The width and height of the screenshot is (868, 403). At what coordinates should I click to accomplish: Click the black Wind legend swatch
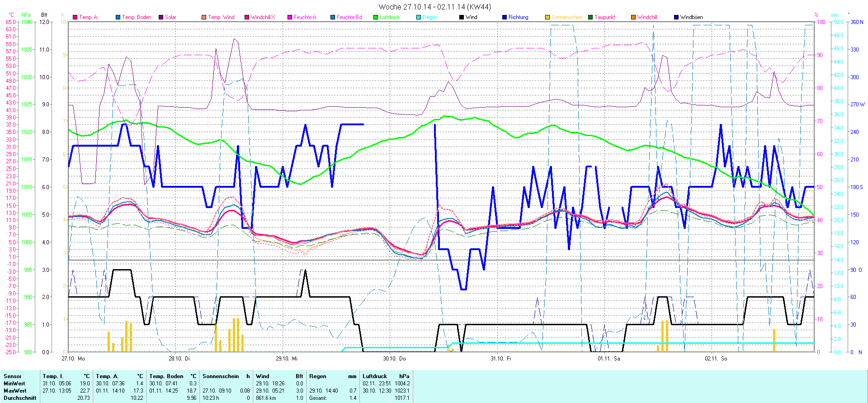[462, 17]
